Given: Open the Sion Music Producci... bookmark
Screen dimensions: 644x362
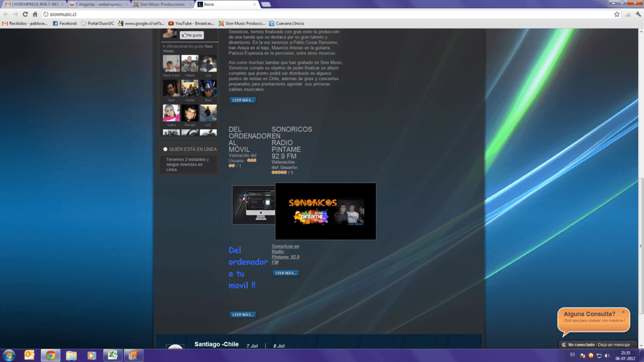Looking at the screenshot, I should (242, 23).
